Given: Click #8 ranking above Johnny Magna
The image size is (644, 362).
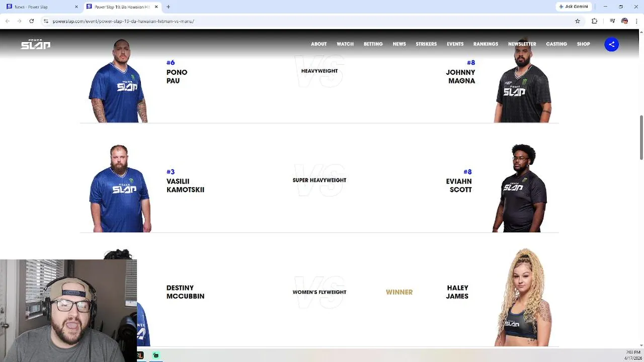Looking at the screenshot, I should point(471,63).
